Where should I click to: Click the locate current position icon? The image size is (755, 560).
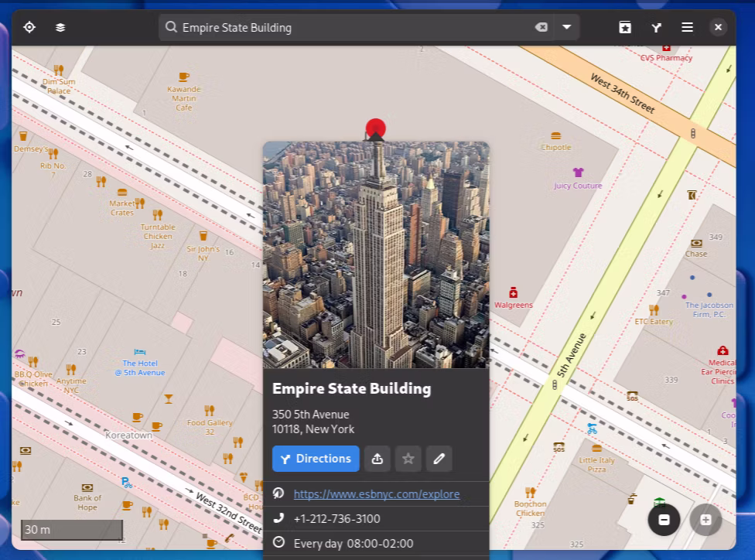(x=29, y=27)
